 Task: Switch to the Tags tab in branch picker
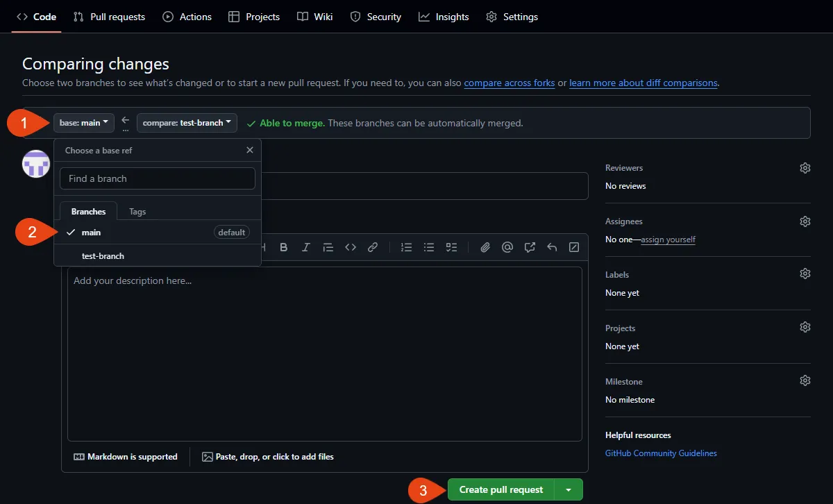click(137, 211)
